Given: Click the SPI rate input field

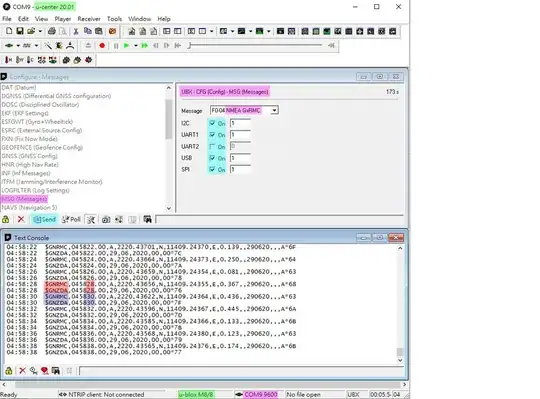Looking at the screenshot, I should click(240, 169).
